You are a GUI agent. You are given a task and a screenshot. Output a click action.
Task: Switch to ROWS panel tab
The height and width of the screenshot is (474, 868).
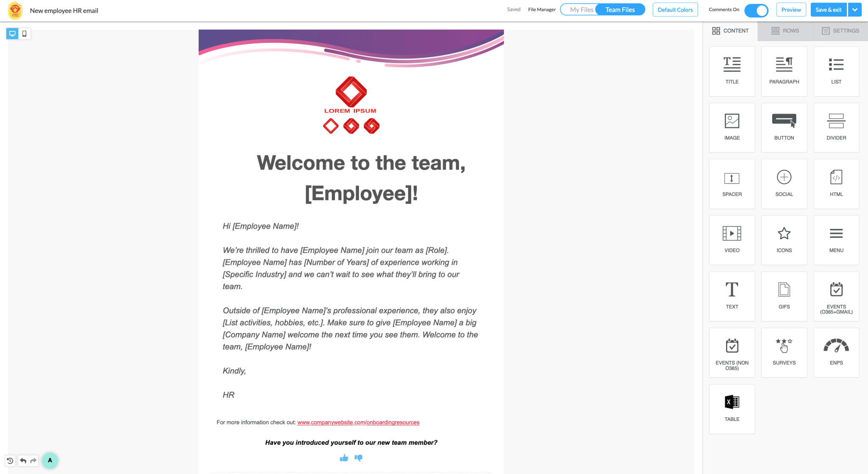pyautogui.click(x=788, y=31)
